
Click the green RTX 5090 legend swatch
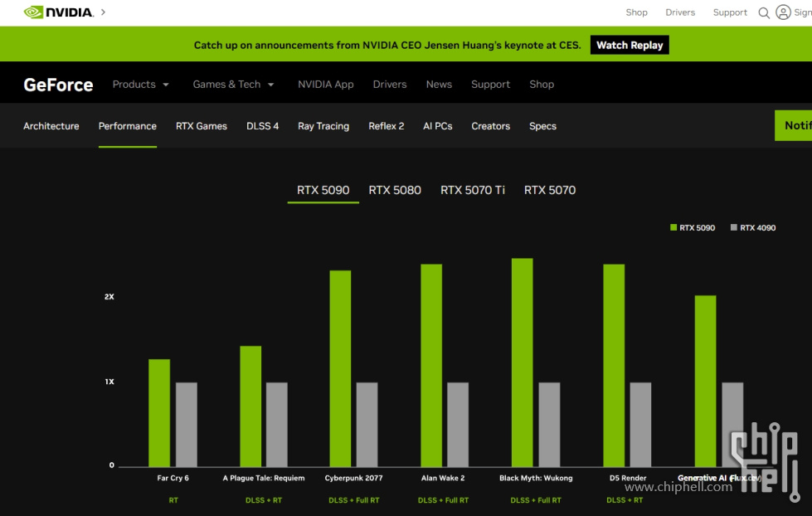click(673, 227)
